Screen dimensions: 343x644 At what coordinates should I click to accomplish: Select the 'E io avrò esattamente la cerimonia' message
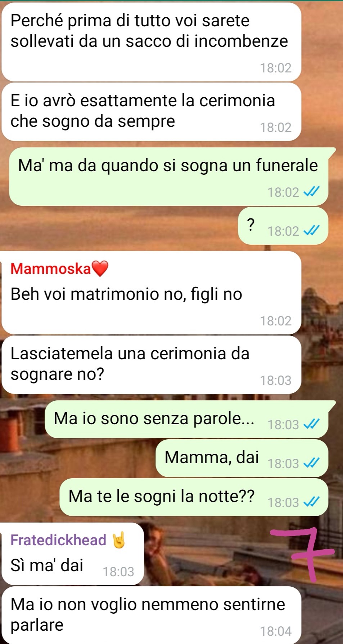point(151,112)
